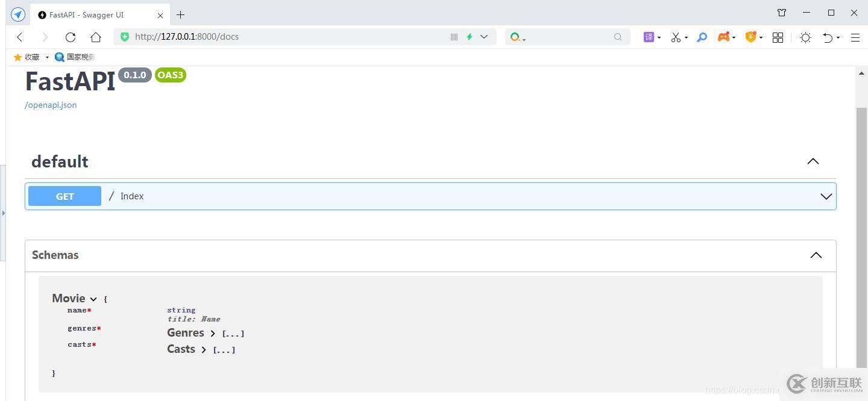This screenshot has width=868, height=401.
Task: Open the left sidebar expand handle
Action: [3, 213]
